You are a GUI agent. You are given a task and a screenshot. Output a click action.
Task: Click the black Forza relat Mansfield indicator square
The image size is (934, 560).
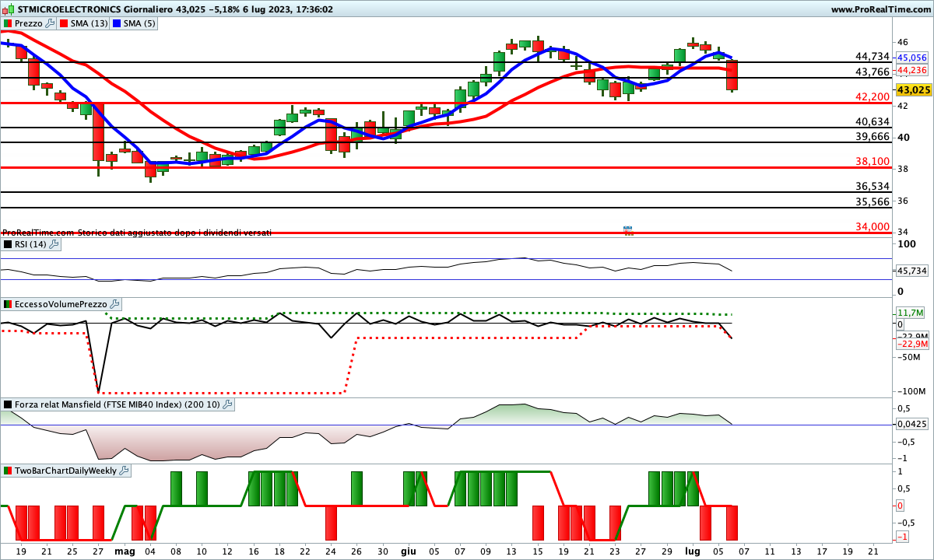(x=8, y=404)
